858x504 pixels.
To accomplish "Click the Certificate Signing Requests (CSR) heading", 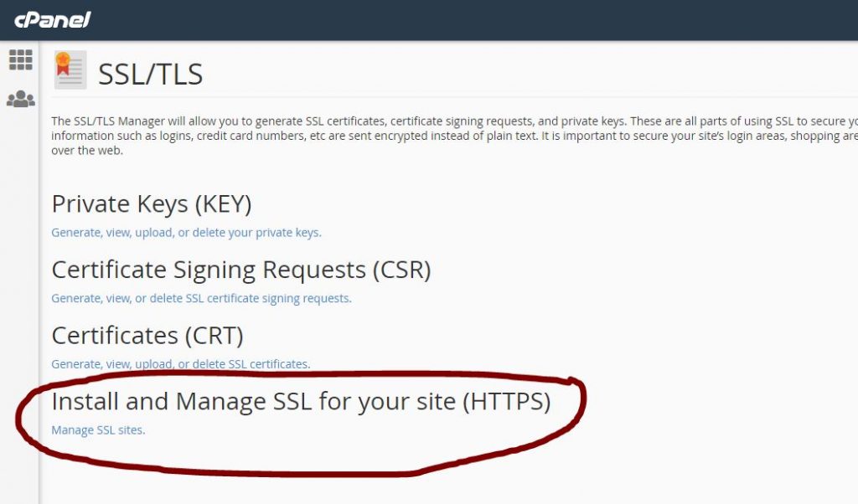I will (x=241, y=270).
